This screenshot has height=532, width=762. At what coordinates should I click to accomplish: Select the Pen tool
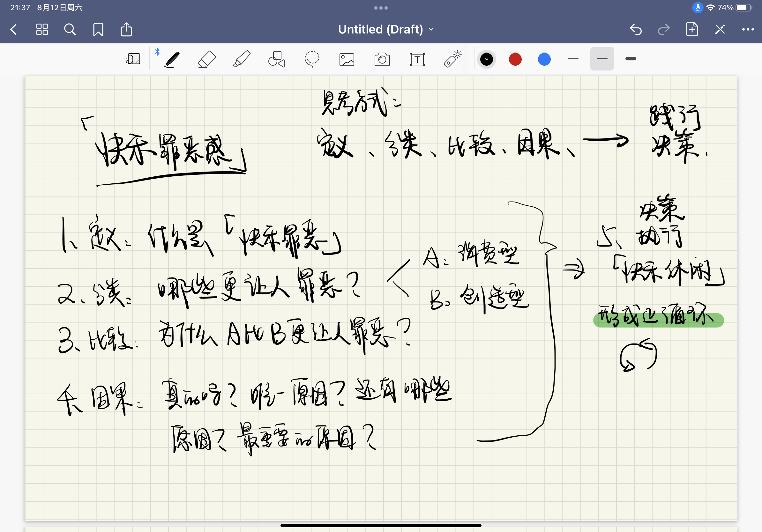click(172, 59)
